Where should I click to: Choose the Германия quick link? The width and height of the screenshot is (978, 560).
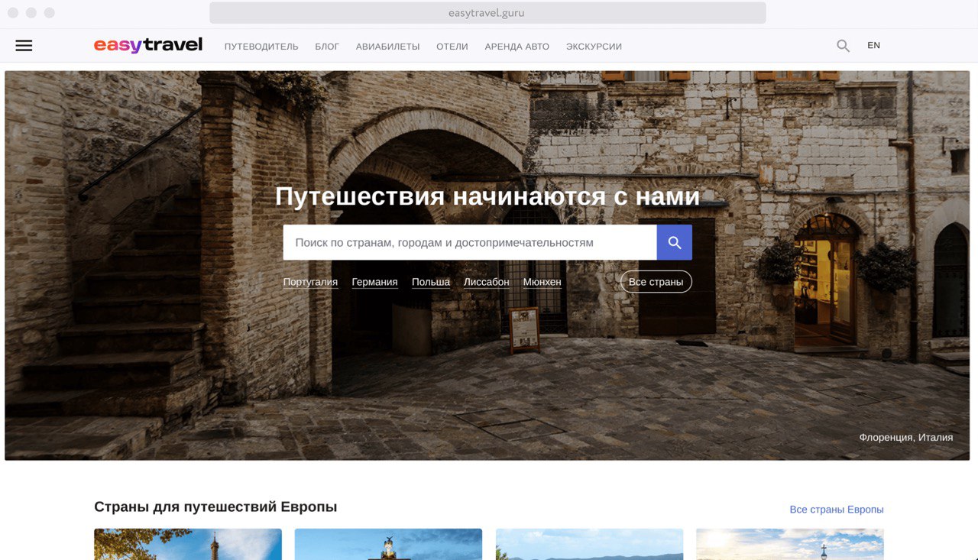point(374,282)
